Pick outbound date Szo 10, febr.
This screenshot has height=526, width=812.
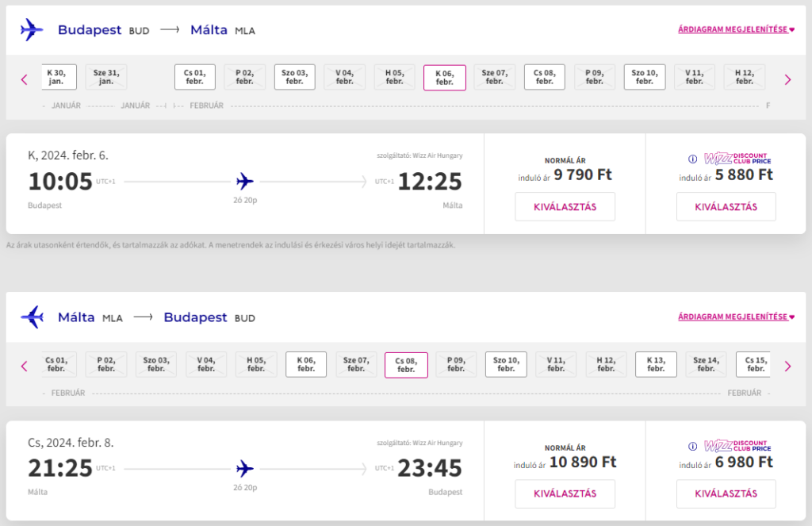tap(644, 77)
